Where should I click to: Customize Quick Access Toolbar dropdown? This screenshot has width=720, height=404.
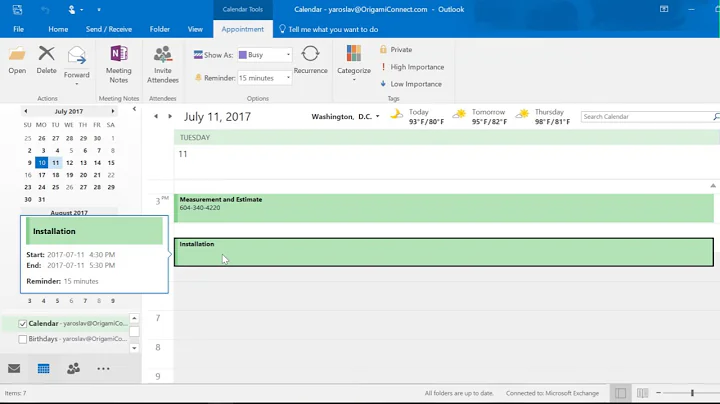click(99, 9)
